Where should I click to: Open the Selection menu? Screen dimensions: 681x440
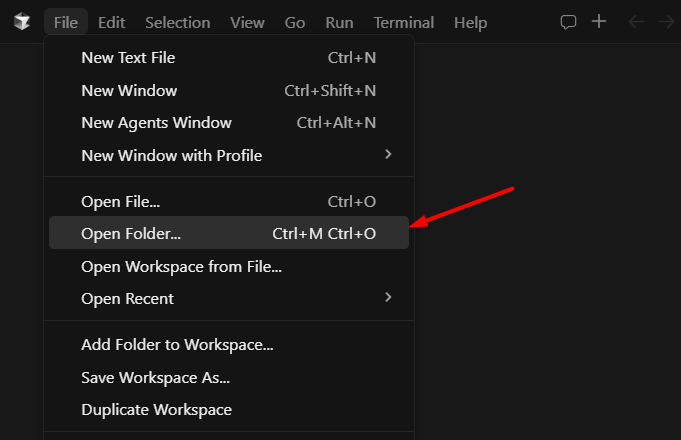[x=178, y=22]
